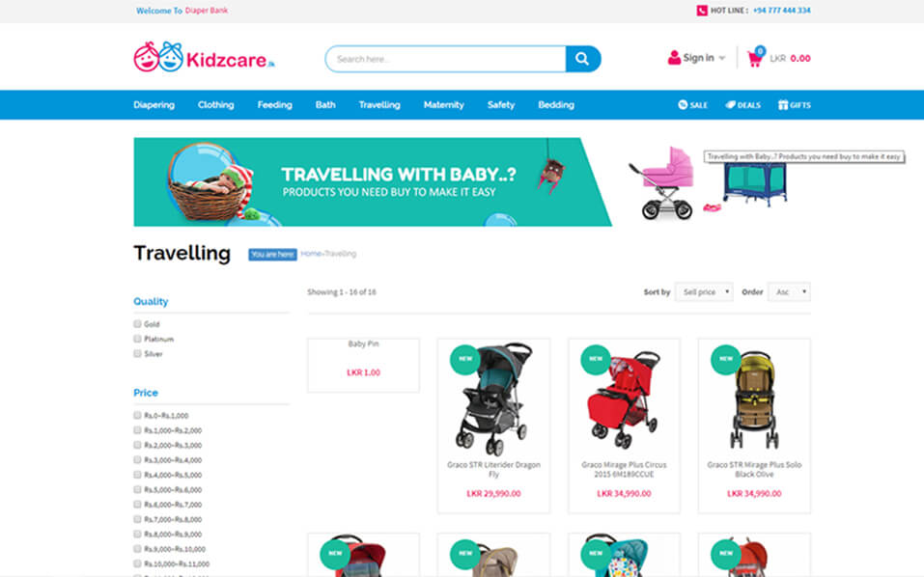Viewport: 924px width, 577px height.
Task: Open the Order Asc dropdown
Action: [x=789, y=292]
